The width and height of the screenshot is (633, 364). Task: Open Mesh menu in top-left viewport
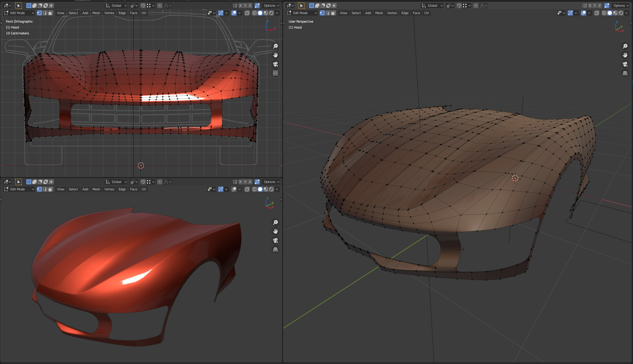tap(96, 13)
